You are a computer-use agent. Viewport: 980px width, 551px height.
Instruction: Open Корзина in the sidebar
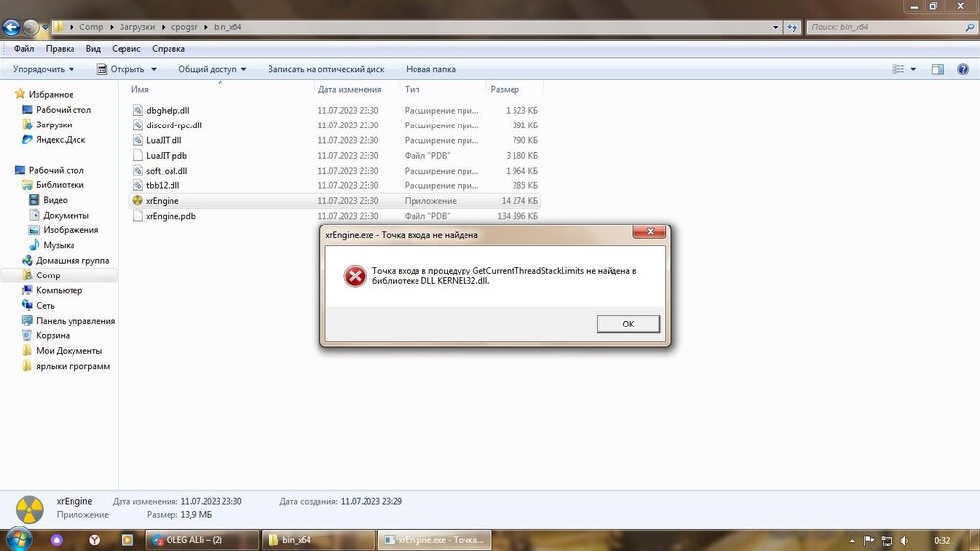(53, 335)
